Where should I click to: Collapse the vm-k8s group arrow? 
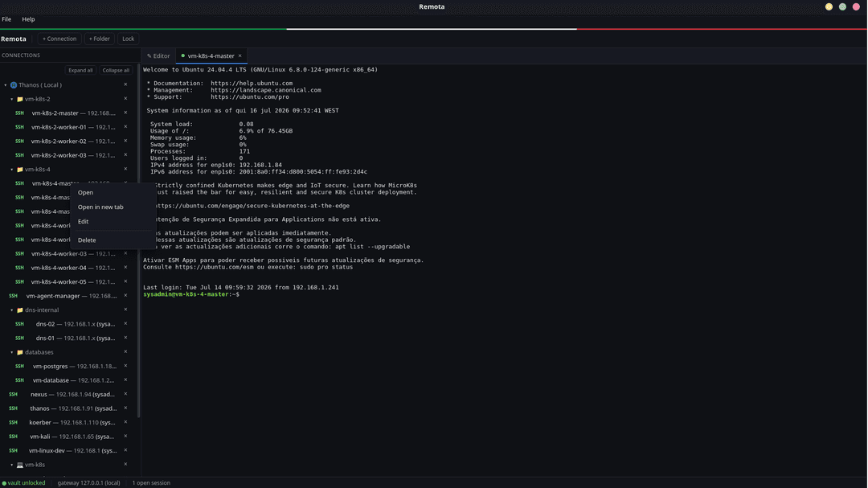(x=11, y=465)
